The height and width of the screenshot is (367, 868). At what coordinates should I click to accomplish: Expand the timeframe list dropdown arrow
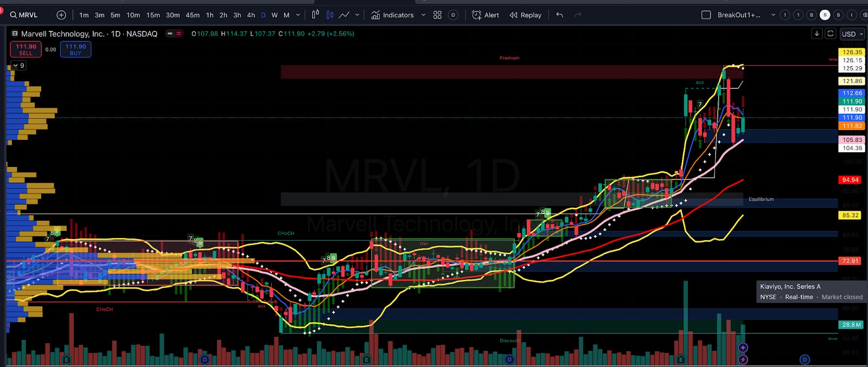pos(298,15)
